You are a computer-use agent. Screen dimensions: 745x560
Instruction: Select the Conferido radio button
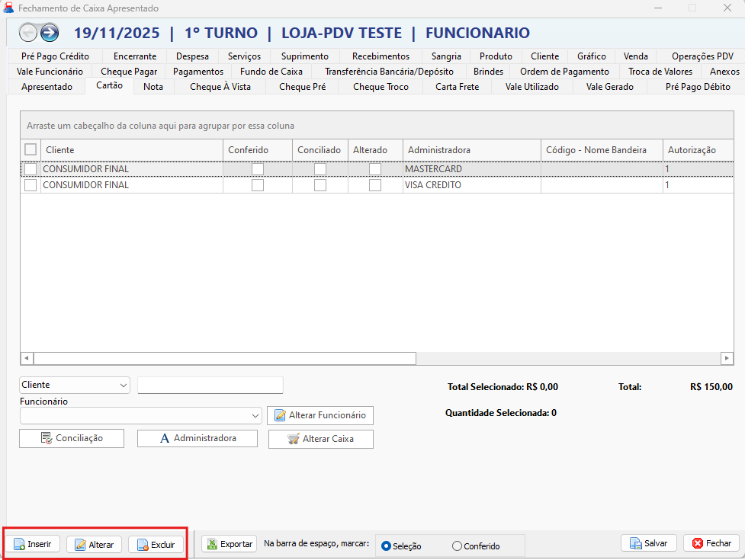point(457,546)
